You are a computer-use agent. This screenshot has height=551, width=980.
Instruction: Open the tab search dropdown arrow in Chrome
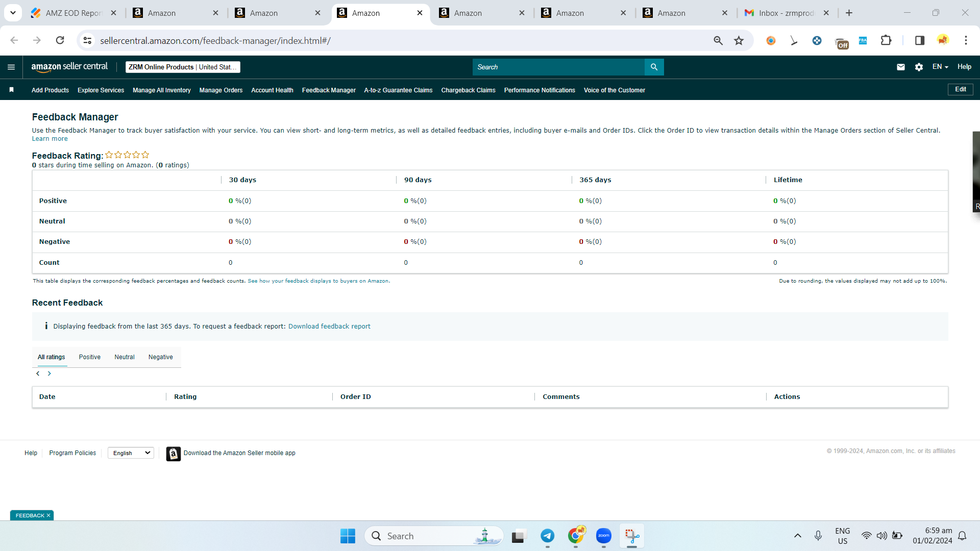pos(13,13)
